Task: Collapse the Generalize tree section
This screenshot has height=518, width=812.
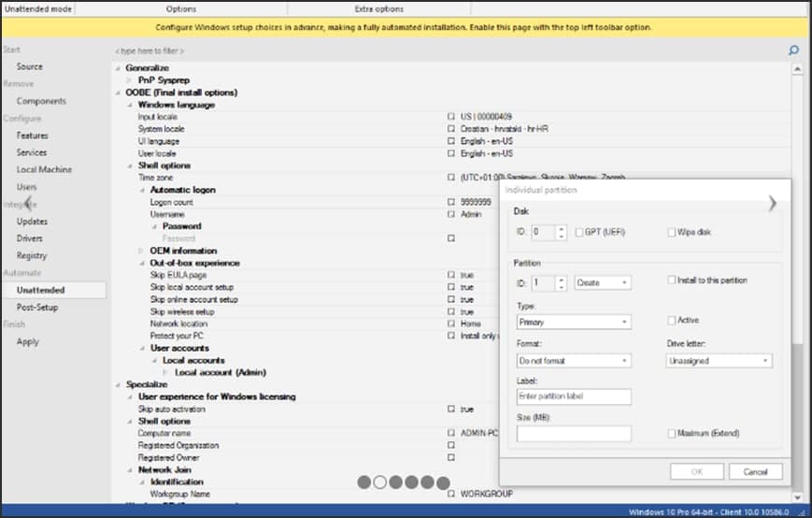Action: [118, 68]
